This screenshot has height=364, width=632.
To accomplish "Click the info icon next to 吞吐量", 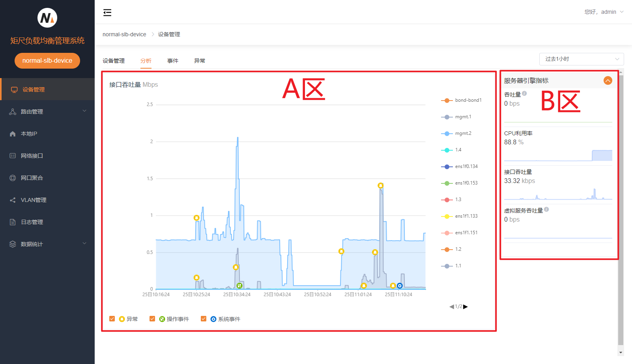I will [524, 93].
